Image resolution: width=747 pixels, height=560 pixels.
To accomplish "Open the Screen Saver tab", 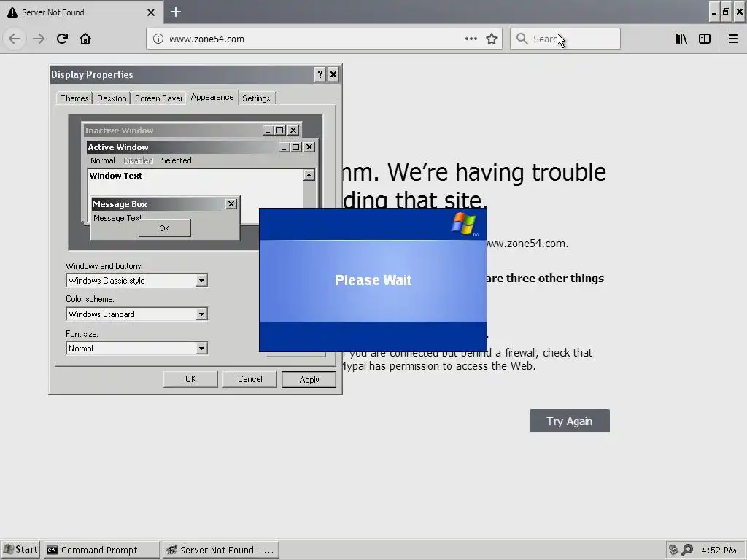I will (x=158, y=98).
